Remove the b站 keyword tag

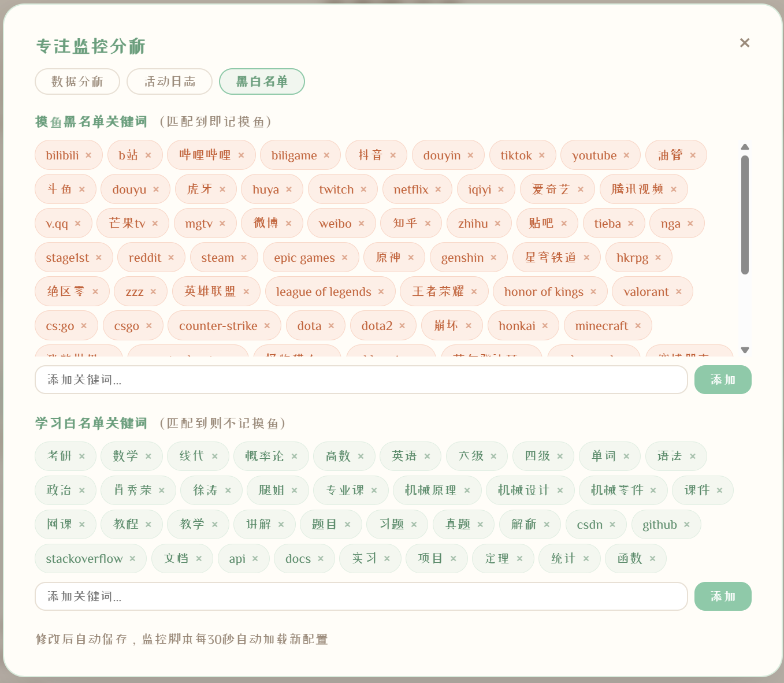(x=148, y=155)
